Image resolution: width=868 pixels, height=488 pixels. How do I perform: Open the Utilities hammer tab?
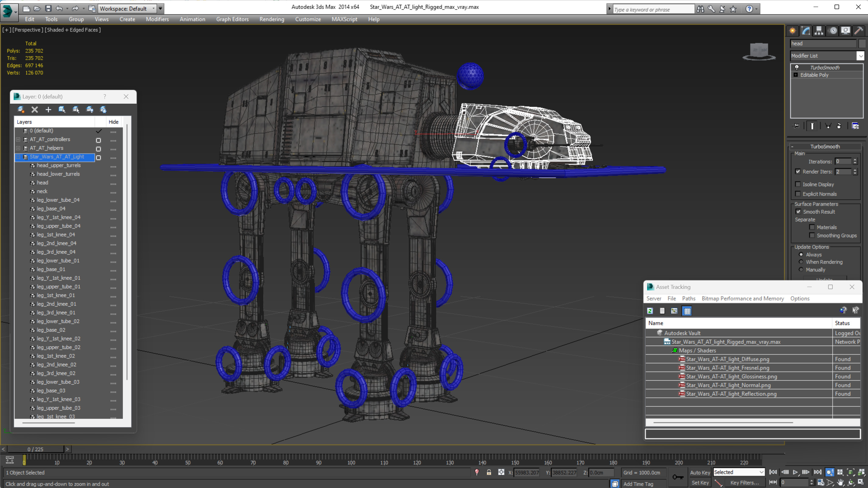[859, 31]
